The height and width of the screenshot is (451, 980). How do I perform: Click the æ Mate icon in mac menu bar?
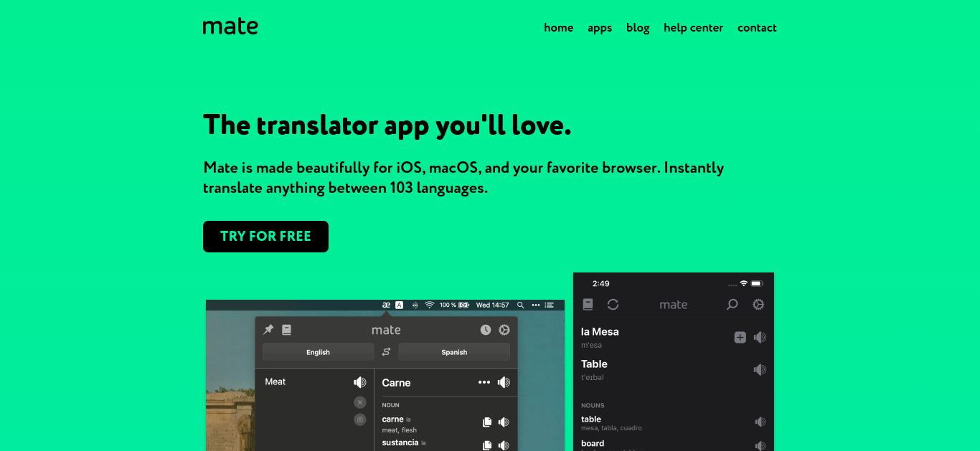pyautogui.click(x=386, y=305)
